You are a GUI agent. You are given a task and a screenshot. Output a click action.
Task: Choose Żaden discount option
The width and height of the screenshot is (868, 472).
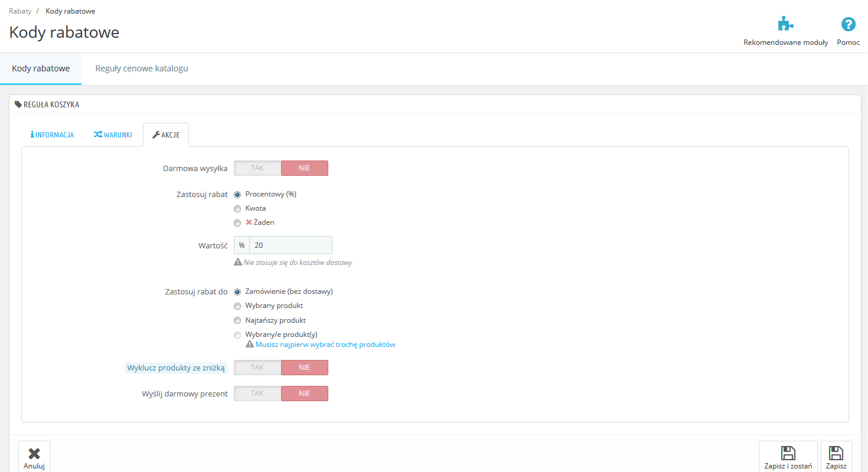237,223
